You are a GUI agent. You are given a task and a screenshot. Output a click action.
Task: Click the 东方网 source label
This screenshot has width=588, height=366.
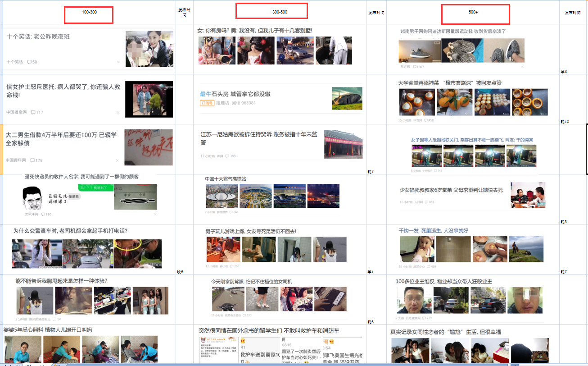coord(405,67)
